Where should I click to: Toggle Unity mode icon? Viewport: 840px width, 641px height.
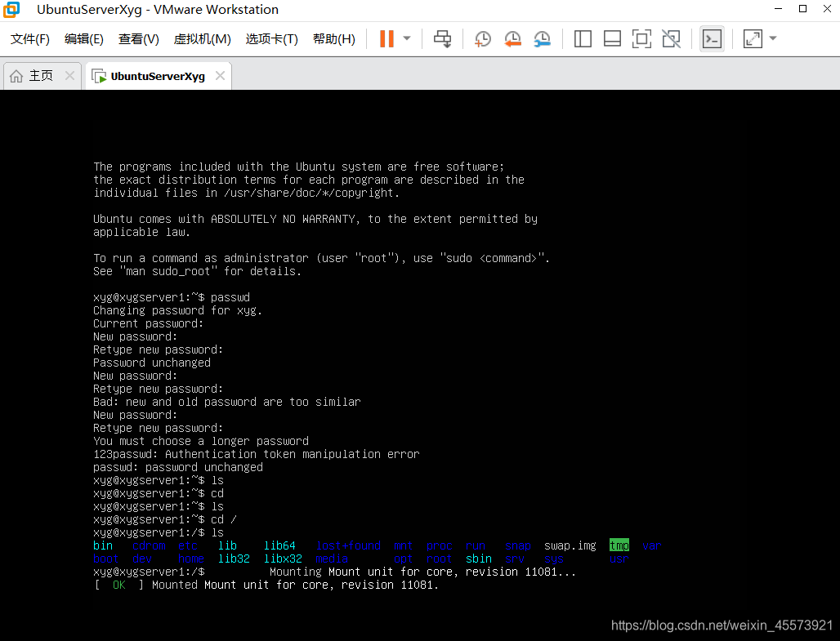[671, 38]
